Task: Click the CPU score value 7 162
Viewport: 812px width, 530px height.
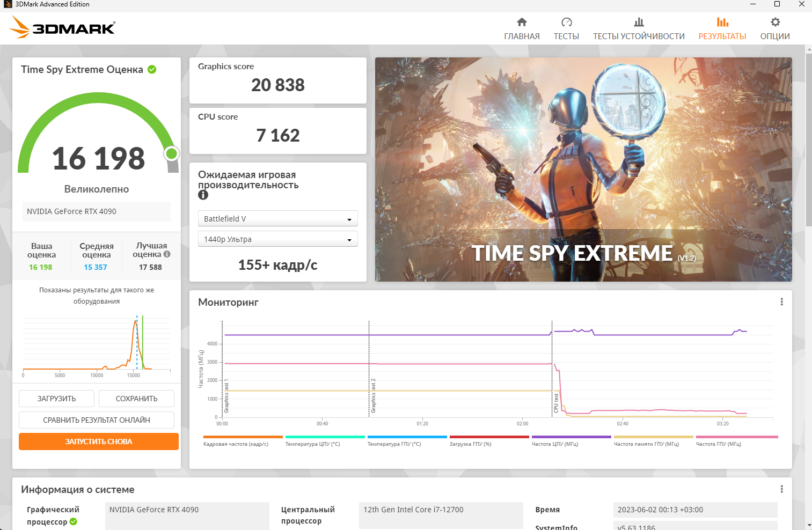Action: coord(278,135)
